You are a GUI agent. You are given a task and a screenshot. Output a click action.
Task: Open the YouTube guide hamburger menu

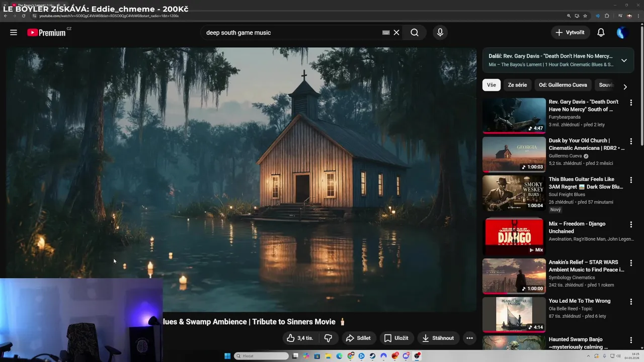pyautogui.click(x=14, y=33)
